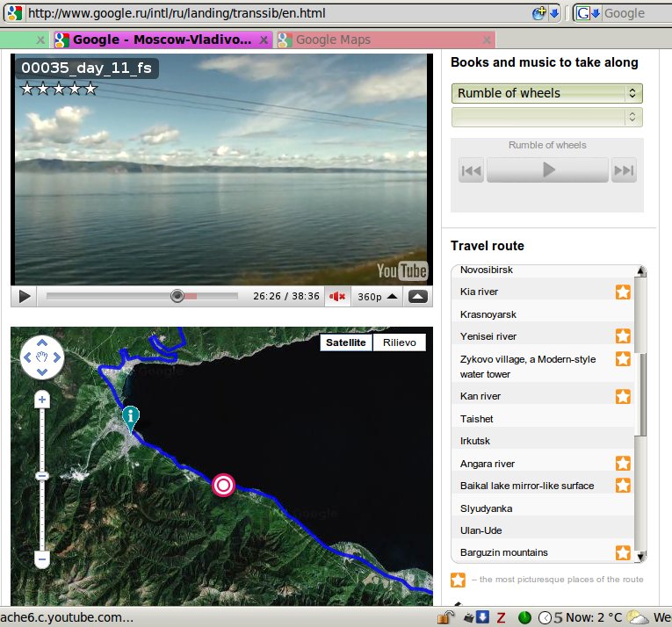Viewport: 672px width, 627px height.
Task: Click the map zoom slider handle
Action: [x=42, y=476]
